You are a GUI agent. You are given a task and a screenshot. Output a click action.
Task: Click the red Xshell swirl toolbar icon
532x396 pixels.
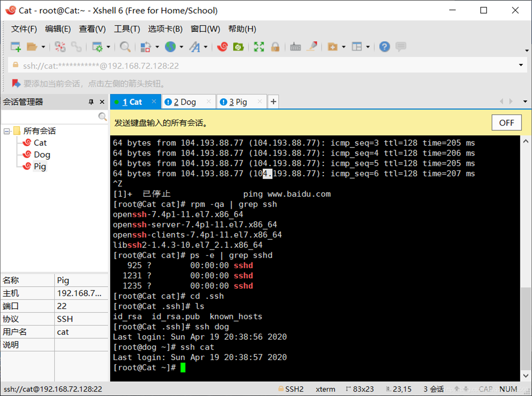tap(222, 47)
